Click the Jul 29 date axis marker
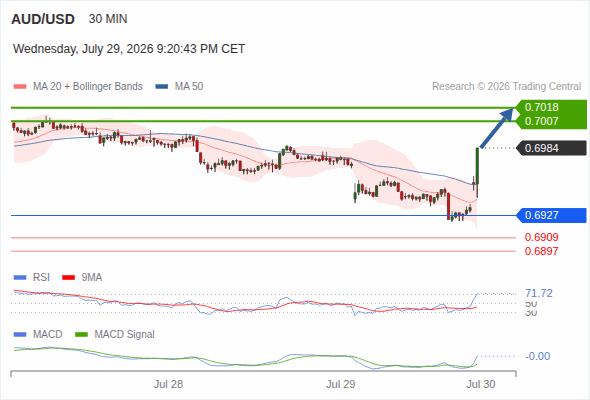This screenshot has width=590, height=400. (341, 384)
